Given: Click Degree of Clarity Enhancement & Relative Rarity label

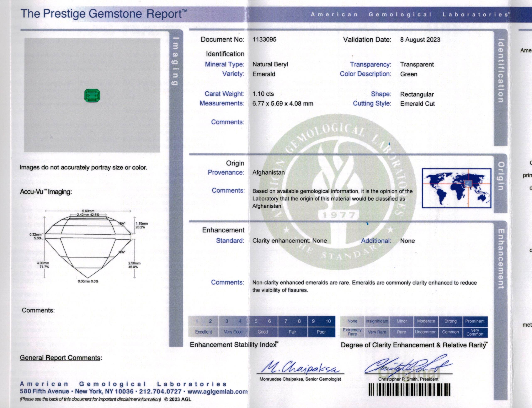Looking at the screenshot, I should pos(414,345).
